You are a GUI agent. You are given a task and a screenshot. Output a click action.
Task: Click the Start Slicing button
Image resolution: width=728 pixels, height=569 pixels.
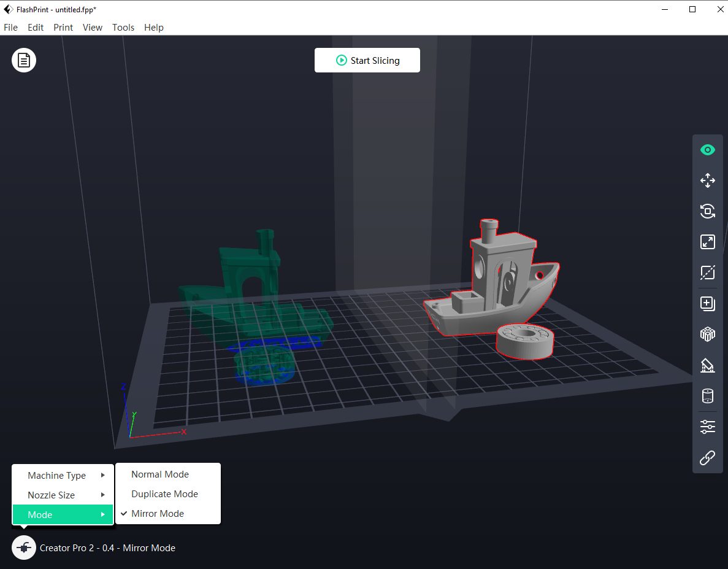point(367,60)
